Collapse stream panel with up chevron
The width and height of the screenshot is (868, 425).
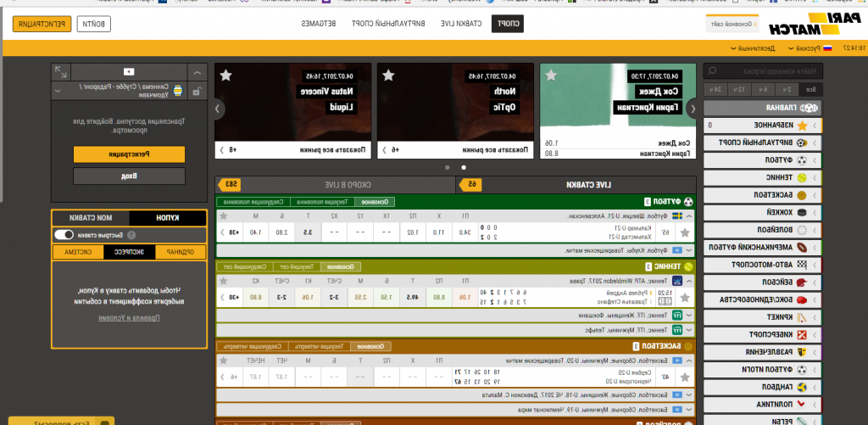pos(197,72)
